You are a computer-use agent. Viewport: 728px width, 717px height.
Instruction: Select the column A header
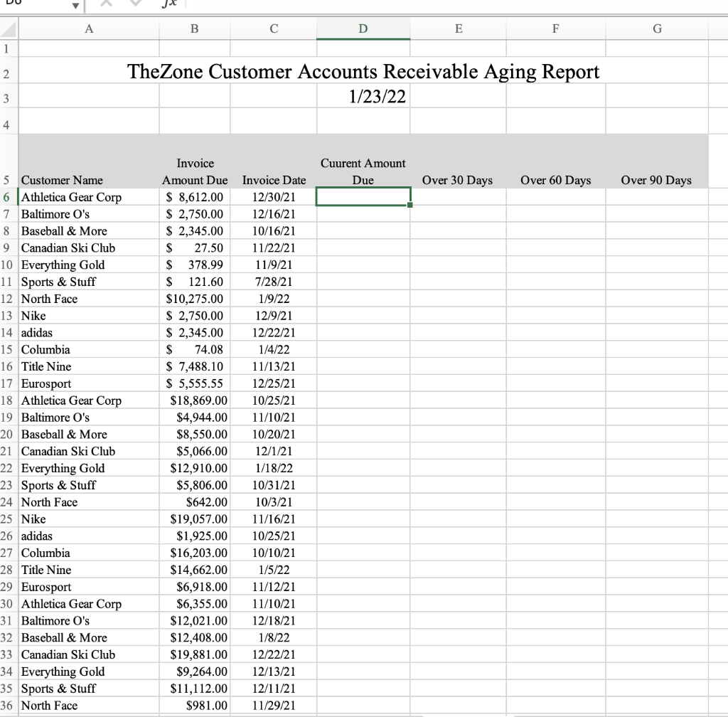pos(89,28)
